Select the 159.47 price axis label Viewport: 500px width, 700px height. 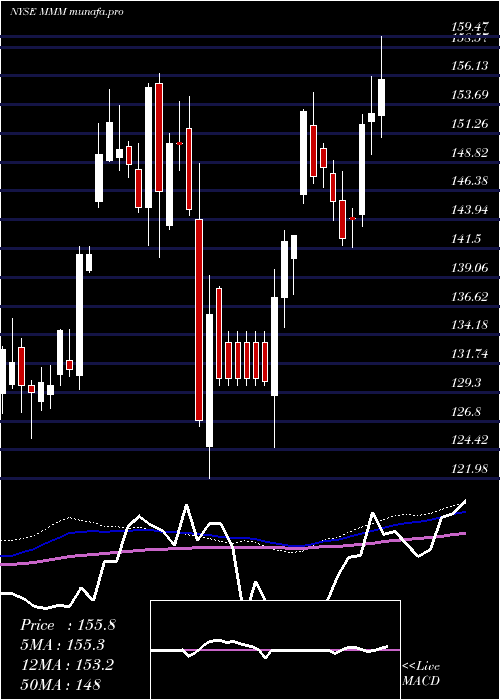(x=470, y=27)
